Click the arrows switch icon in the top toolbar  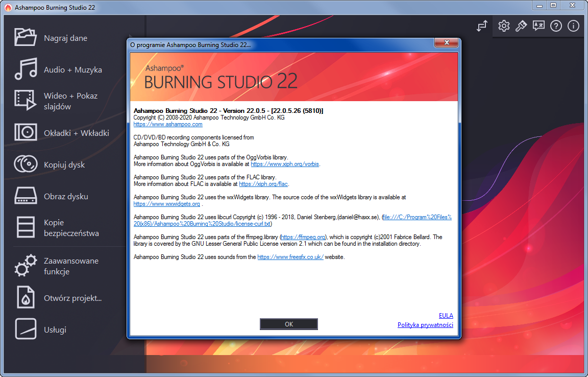(482, 26)
